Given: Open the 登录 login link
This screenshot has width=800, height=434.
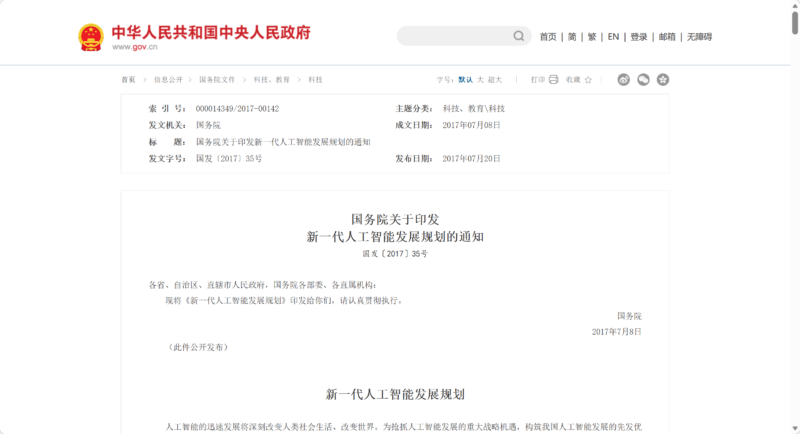Looking at the screenshot, I should 639,37.
